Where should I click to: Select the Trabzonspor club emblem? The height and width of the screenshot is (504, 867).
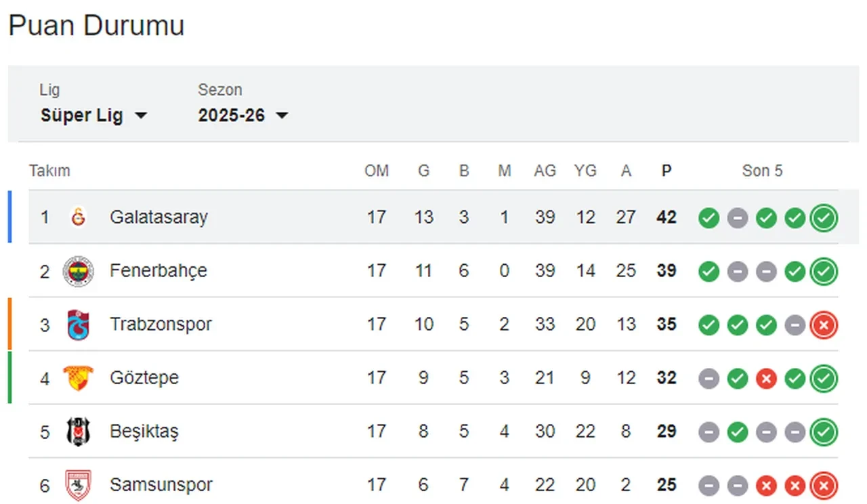pos(79,324)
